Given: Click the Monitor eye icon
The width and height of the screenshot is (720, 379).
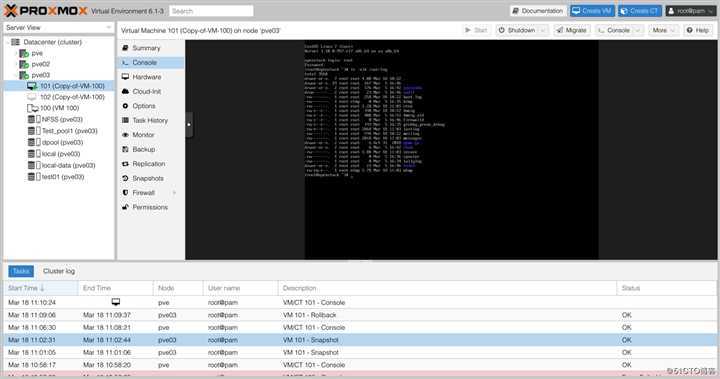Looking at the screenshot, I should click(125, 135).
